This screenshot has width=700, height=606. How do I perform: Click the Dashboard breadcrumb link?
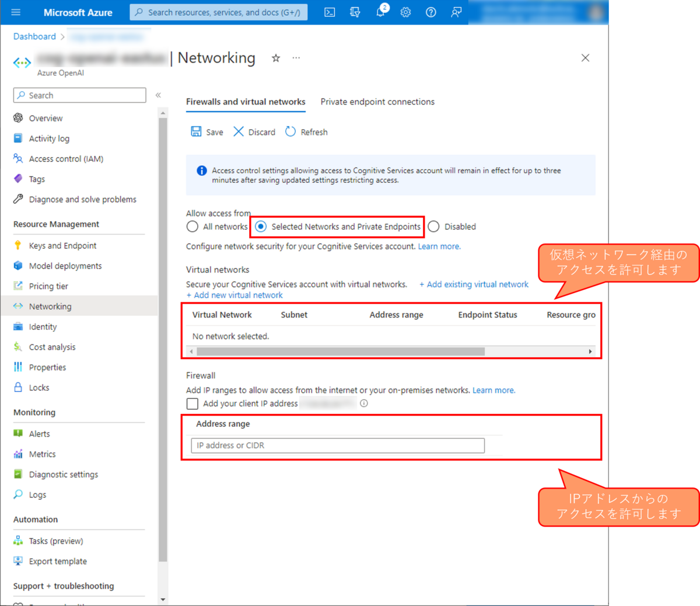point(34,36)
